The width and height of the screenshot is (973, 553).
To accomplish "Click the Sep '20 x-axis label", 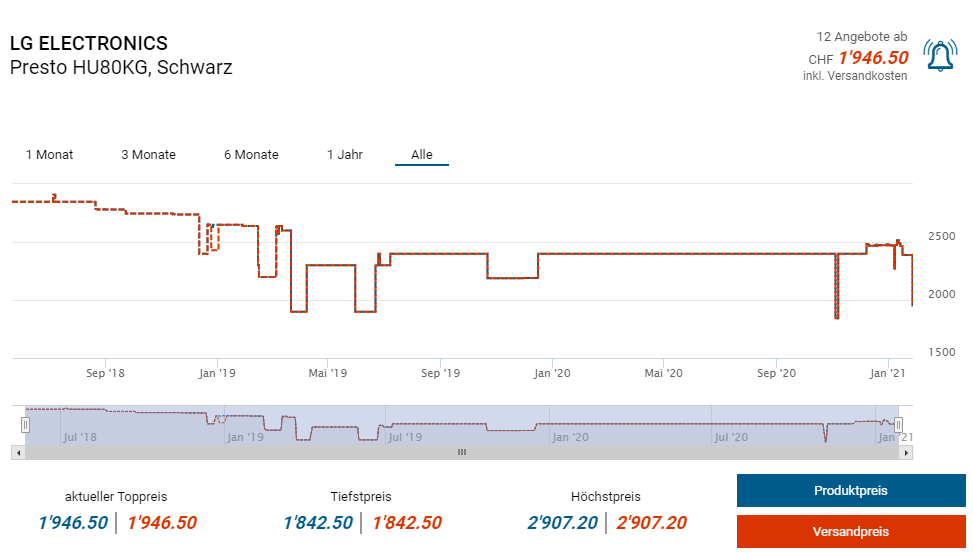I will [776, 373].
